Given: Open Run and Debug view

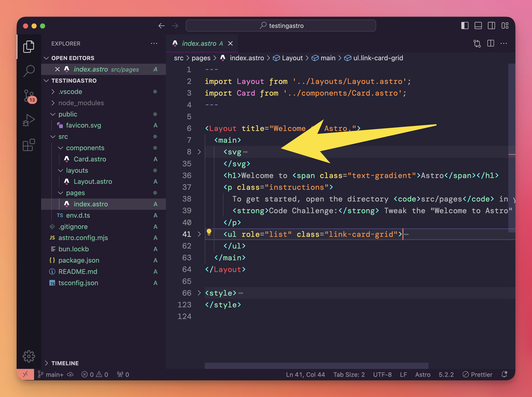Looking at the screenshot, I should point(29,120).
